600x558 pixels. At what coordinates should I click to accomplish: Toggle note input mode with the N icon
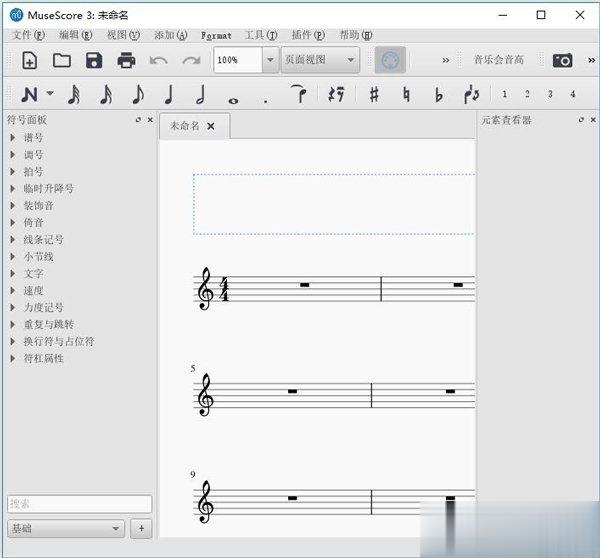coord(29,94)
